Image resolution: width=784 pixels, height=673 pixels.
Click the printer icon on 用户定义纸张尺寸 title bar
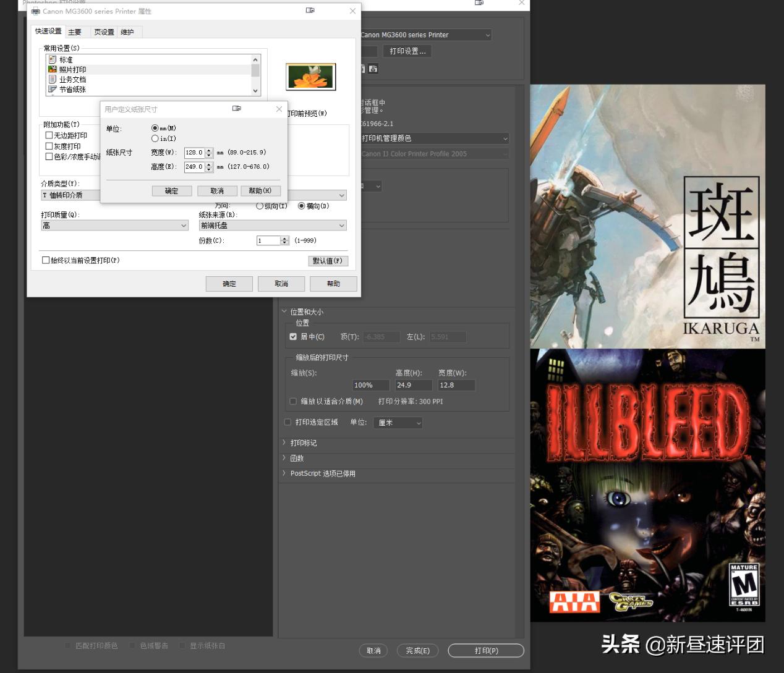click(236, 108)
